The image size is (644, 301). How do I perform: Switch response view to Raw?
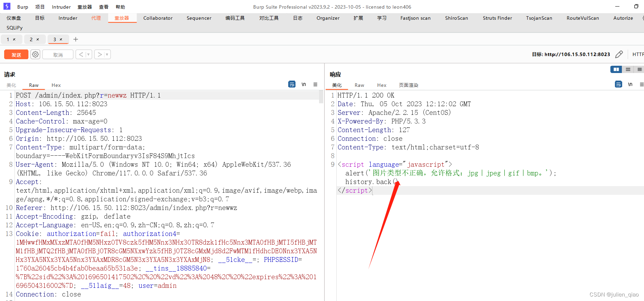click(x=359, y=85)
